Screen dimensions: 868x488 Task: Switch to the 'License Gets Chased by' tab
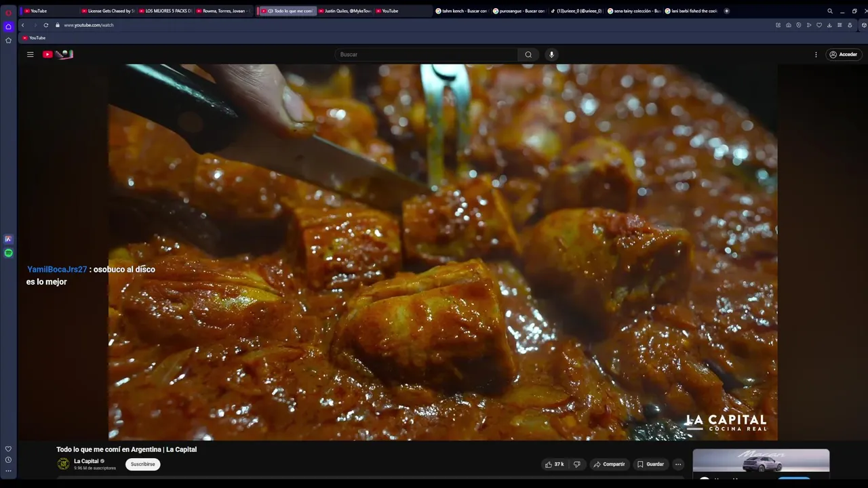[x=108, y=11]
